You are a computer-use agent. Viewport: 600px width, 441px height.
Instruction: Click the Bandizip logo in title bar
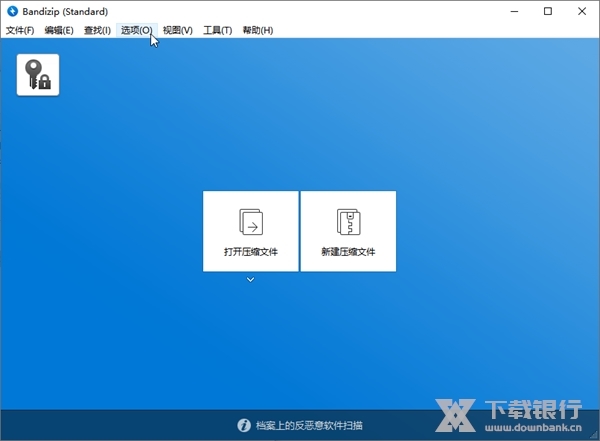point(13,11)
